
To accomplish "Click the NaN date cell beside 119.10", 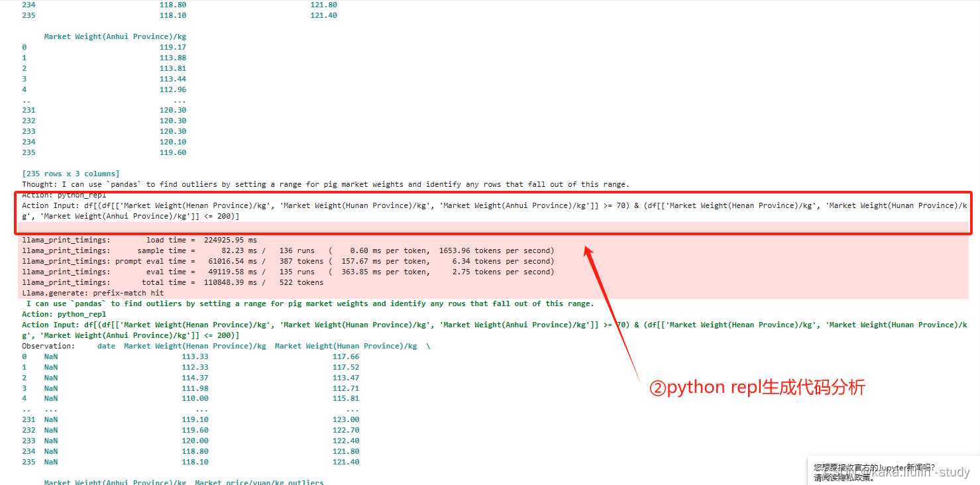I will [x=51, y=419].
